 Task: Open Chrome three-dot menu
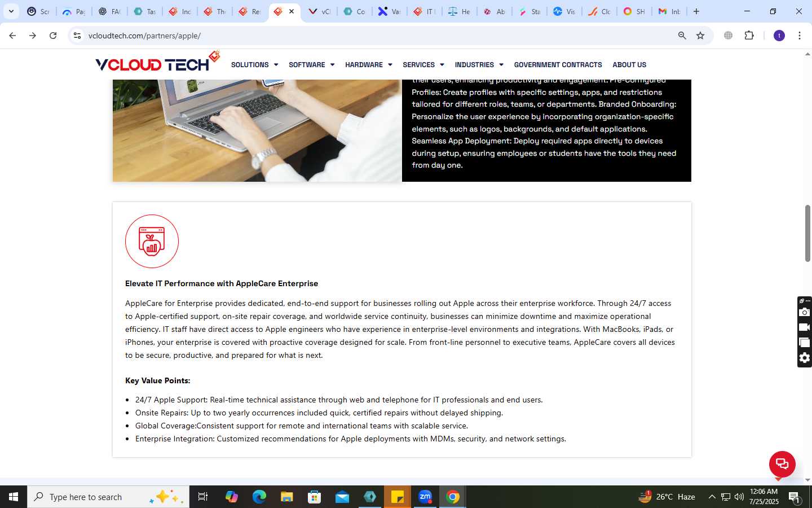point(800,36)
